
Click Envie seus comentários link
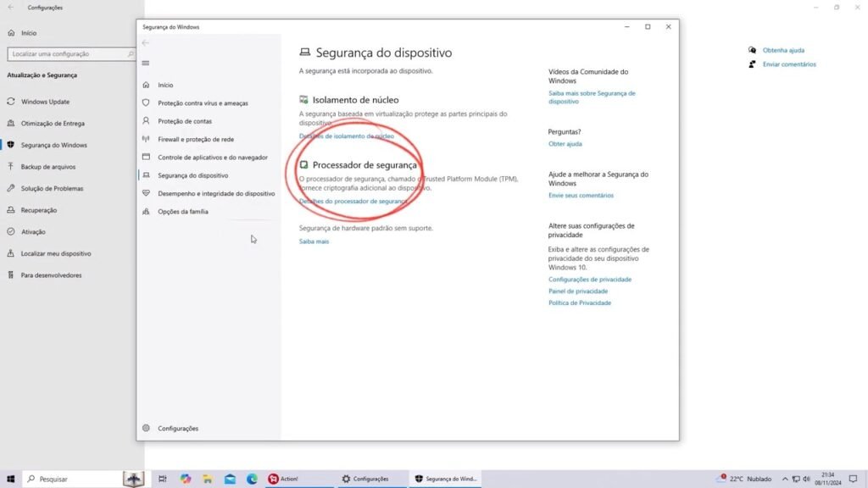click(x=581, y=196)
